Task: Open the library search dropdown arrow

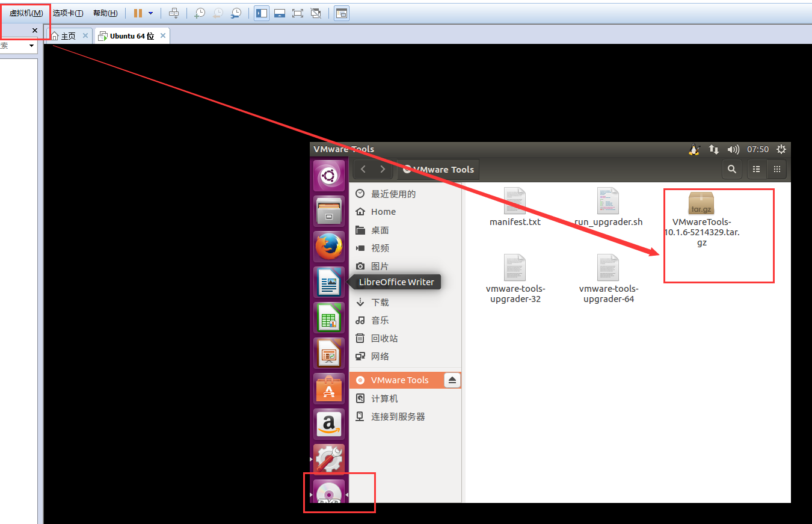Action: point(31,46)
